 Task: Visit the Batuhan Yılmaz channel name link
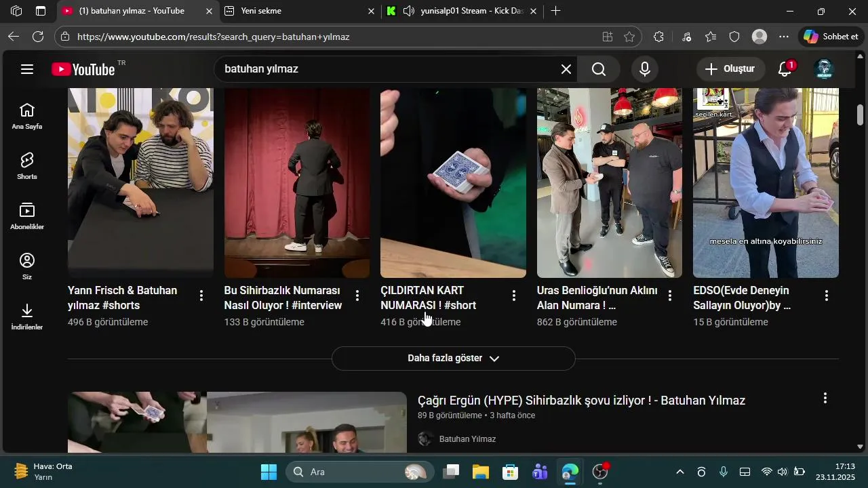pos(468,439)
